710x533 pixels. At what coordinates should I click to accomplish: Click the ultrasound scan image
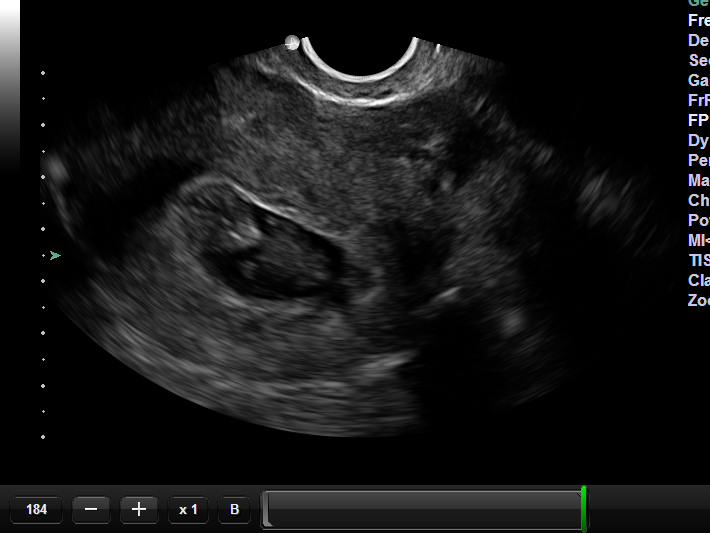pyautogui.click(x=358, y=235)
